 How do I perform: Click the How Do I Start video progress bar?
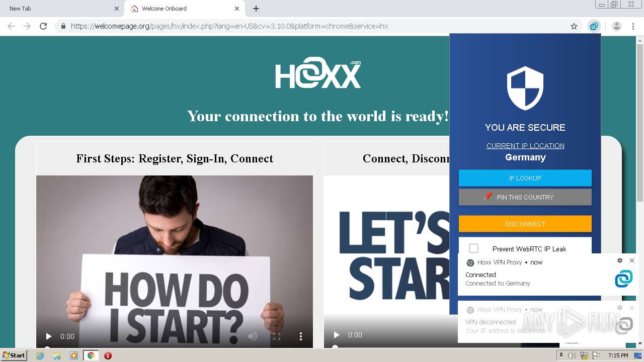tap(175, 347)
